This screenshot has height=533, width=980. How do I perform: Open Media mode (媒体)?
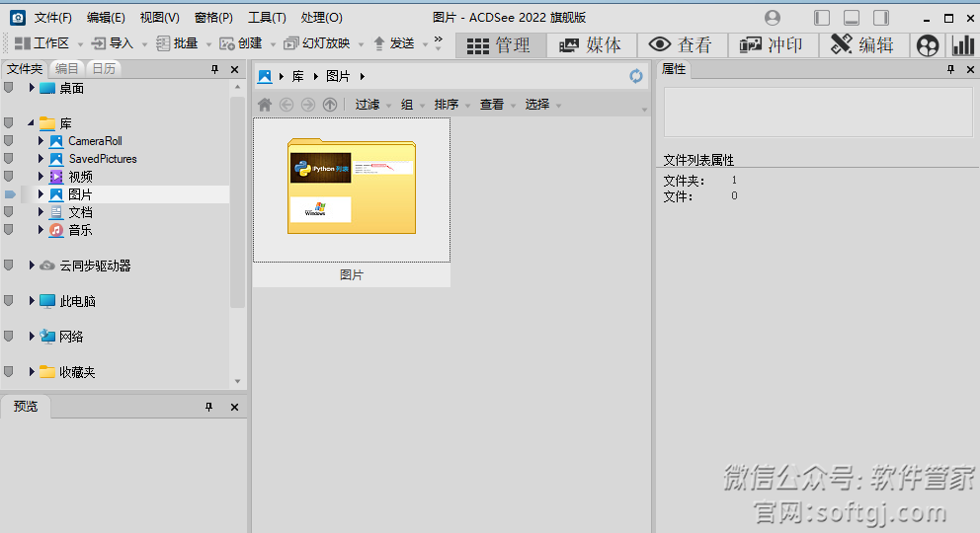(591, 44)
